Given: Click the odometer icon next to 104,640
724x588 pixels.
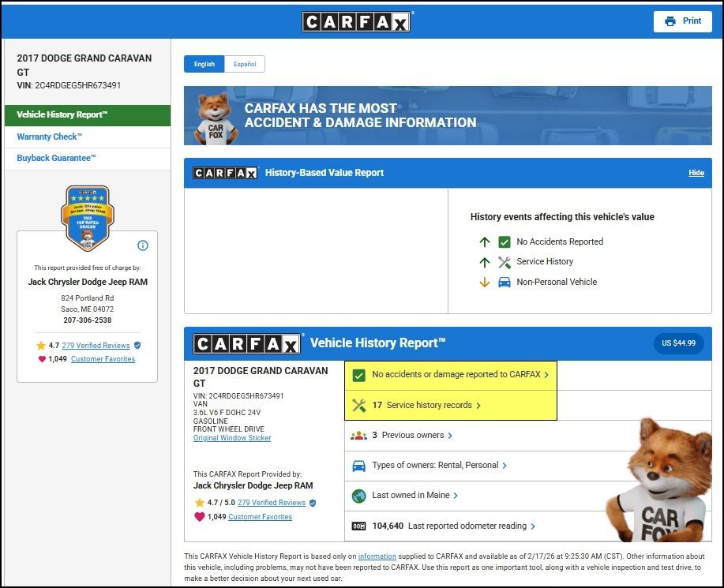Looking at the screenshot, I should coord(358,526).
